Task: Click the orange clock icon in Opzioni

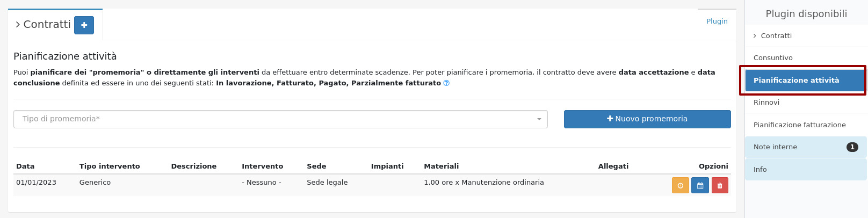Action: (x=680, y=185)
